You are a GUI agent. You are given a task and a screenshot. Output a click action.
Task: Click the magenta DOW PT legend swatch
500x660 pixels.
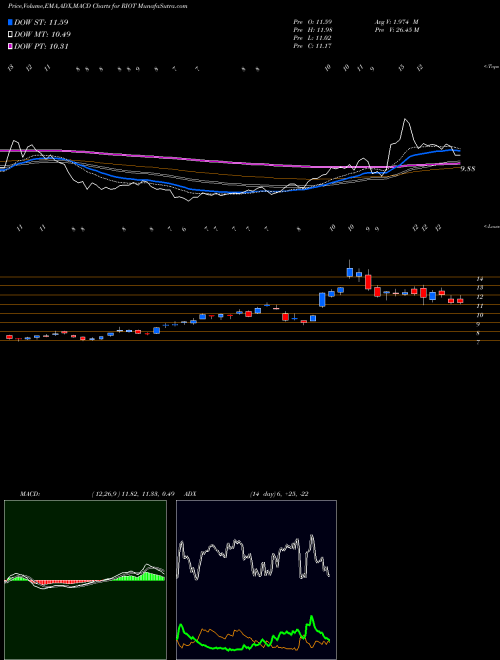[x=10, y=46]
